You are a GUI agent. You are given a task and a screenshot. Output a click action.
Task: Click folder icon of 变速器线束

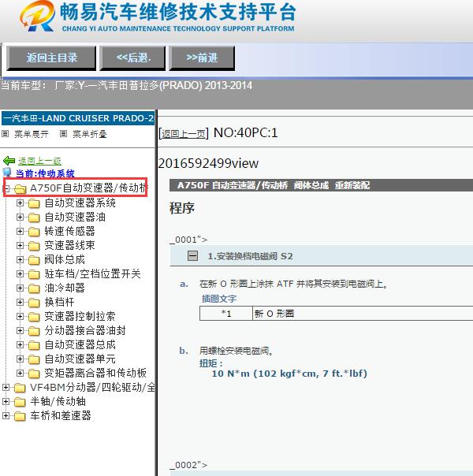click(x=34, y=246)
